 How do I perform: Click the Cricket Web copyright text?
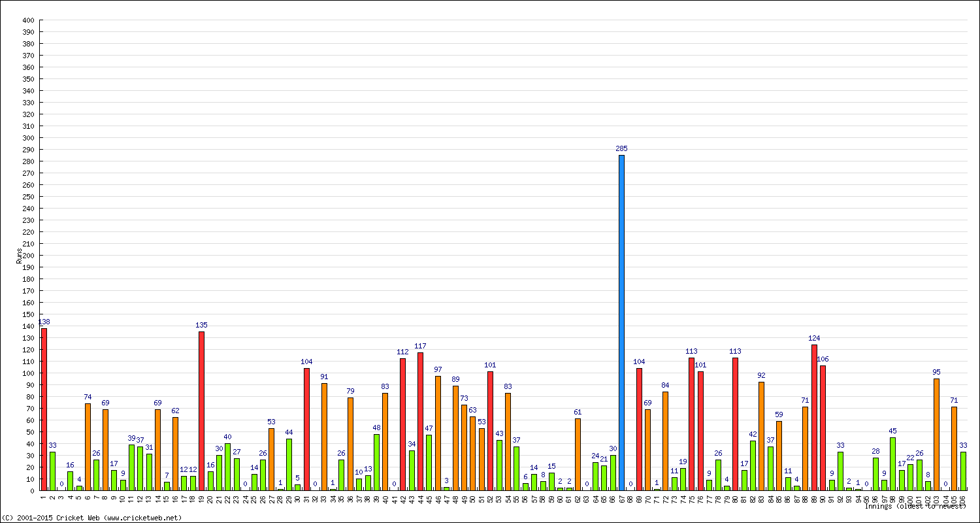pos(92,518)
